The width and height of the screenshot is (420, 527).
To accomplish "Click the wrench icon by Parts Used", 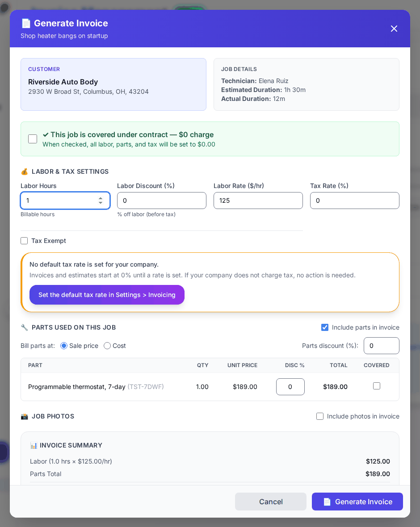I will (25, 327).
